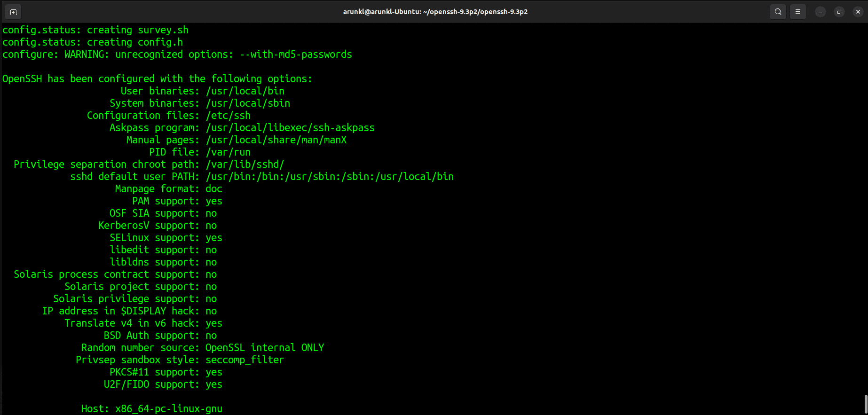
Task: Click the sshd default user PATH value
Action: [330, 177]
